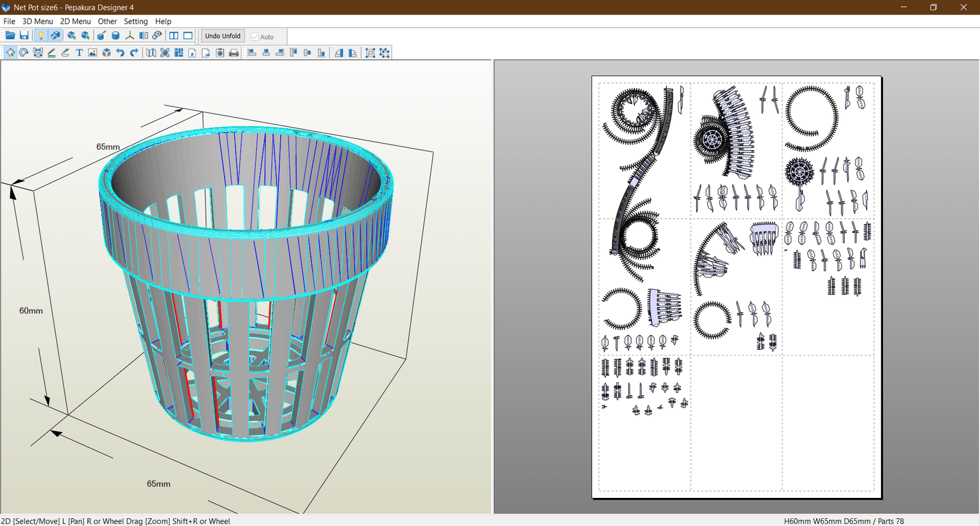980x526 pixels.
Task: Toggle the light bulb lighting button
Action: tap(40, 36)
